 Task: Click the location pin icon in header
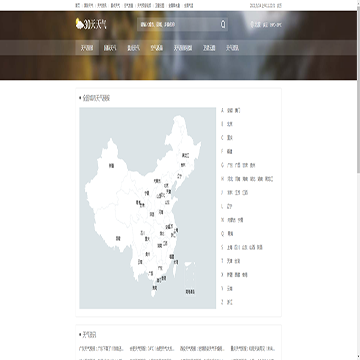[252, 24]
